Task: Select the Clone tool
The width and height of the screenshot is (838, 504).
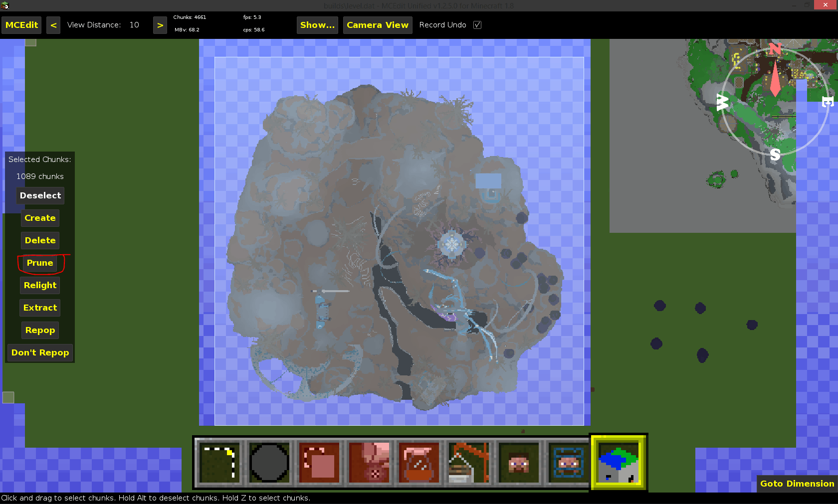Action: click(319, 463)
